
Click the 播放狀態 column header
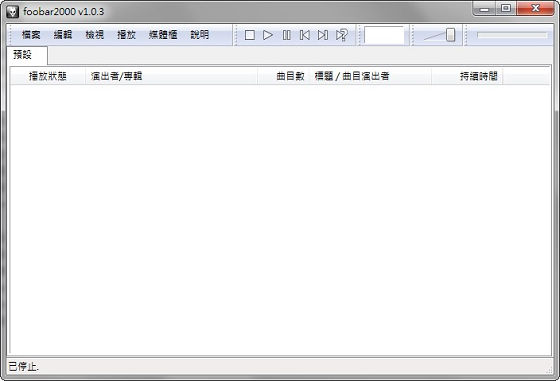point(48,76)
